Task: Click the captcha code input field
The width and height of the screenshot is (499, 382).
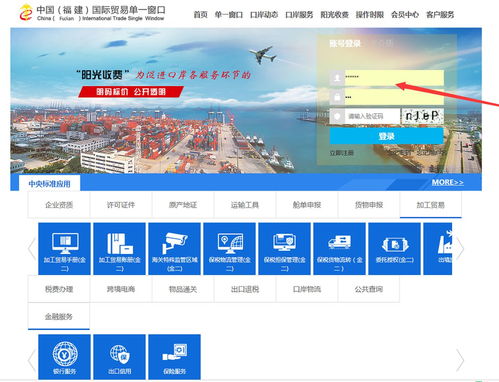Action: coord(372,116)
